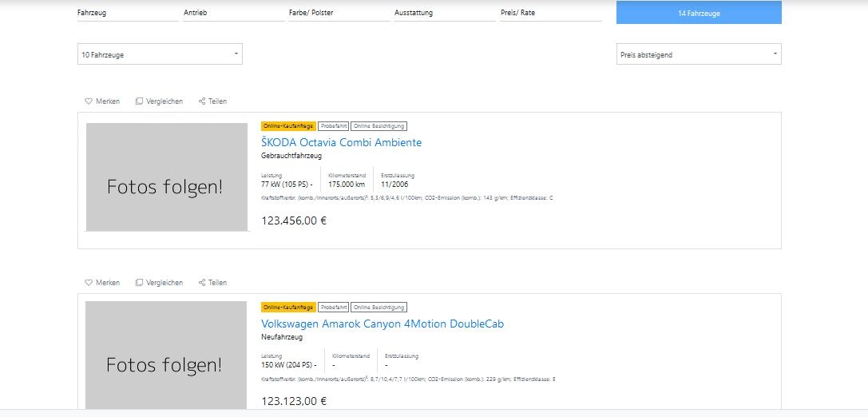Click Online-Kaufanfrage badge on Škoda Octavia

coord(288,126)
